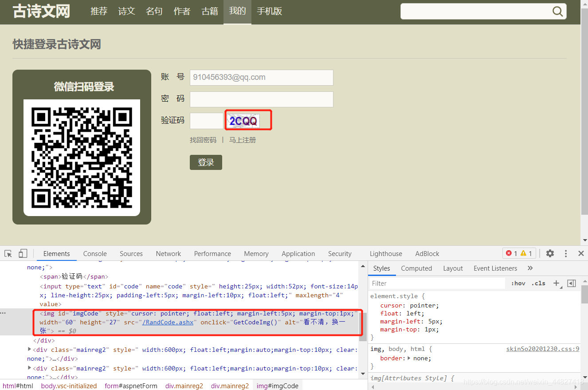Click 马上注册 link

(243, 140)
